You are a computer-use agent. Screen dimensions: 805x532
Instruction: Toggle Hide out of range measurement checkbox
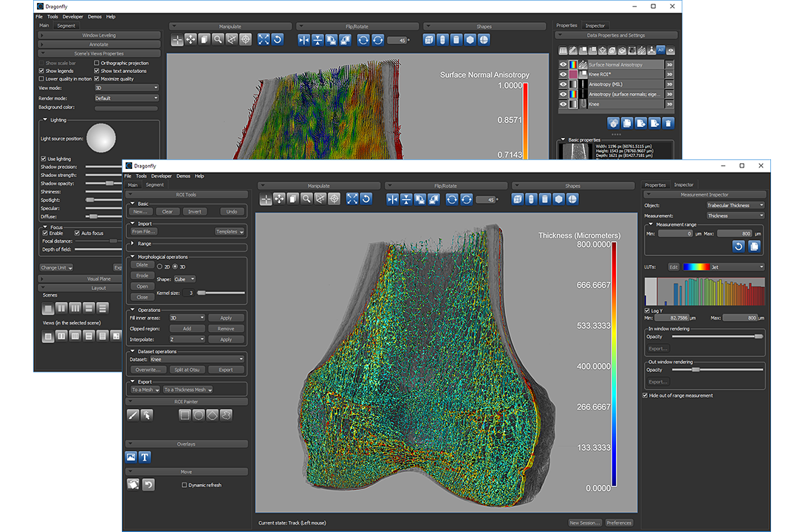pos(645,395)
